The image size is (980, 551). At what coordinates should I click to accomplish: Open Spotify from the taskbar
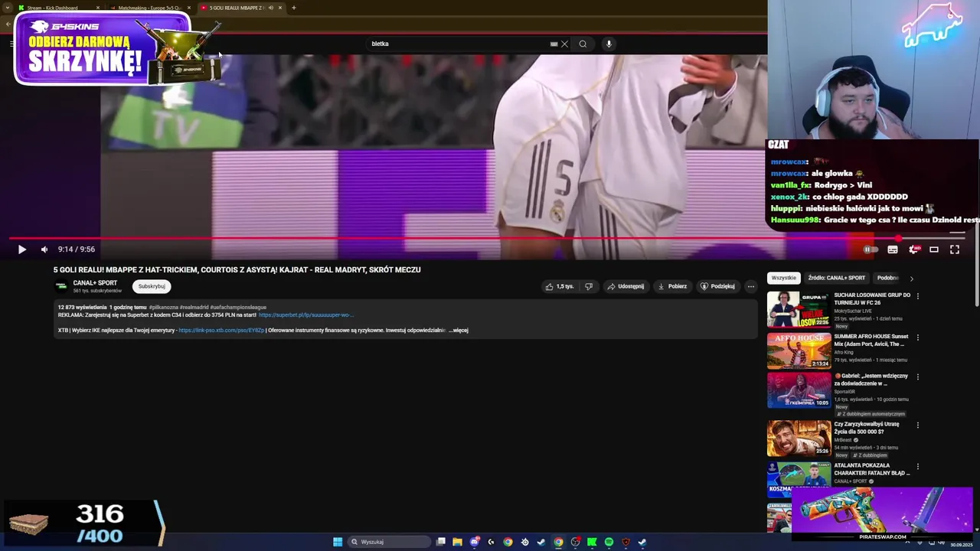[x=609, y=542]
